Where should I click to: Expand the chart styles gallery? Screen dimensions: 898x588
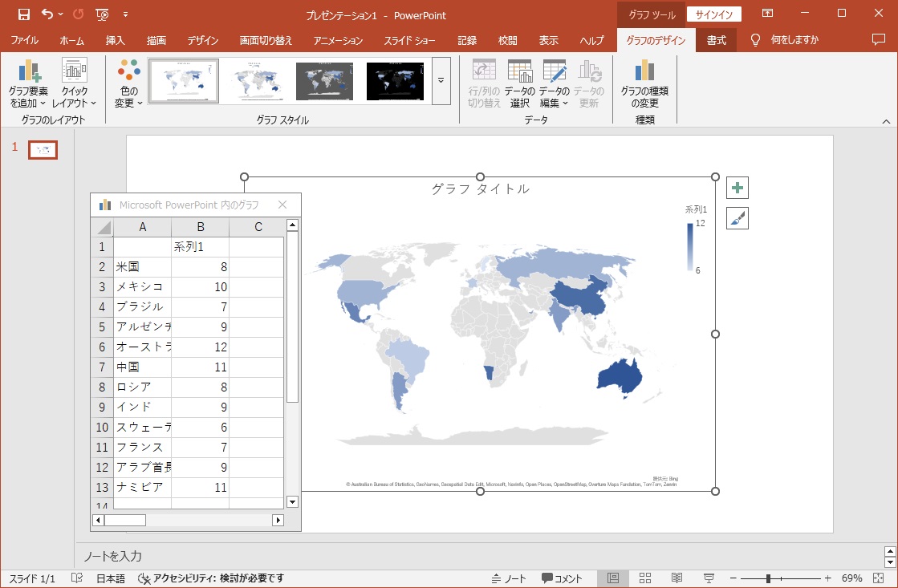pos(441,80)
